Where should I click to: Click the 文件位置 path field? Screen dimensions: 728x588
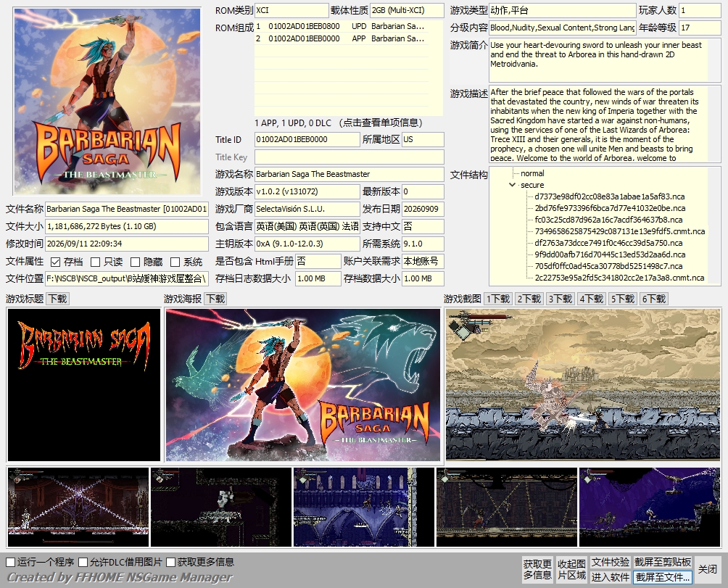127,279
